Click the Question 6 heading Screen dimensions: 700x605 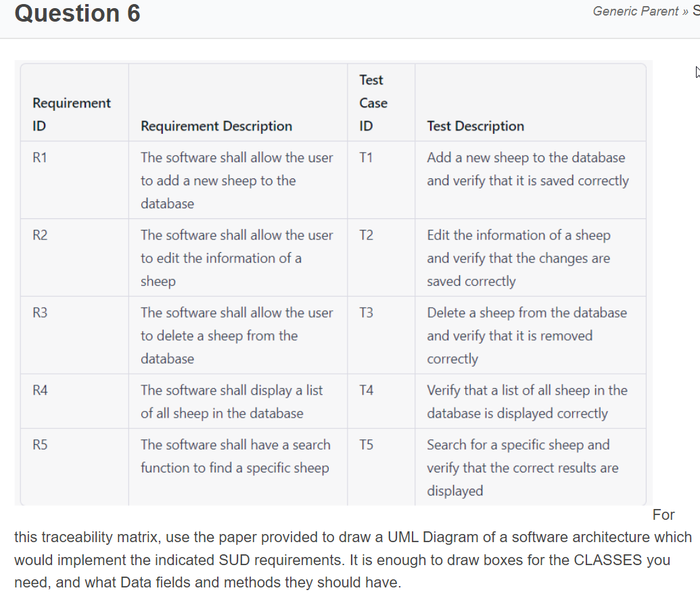tap(77, 13)
